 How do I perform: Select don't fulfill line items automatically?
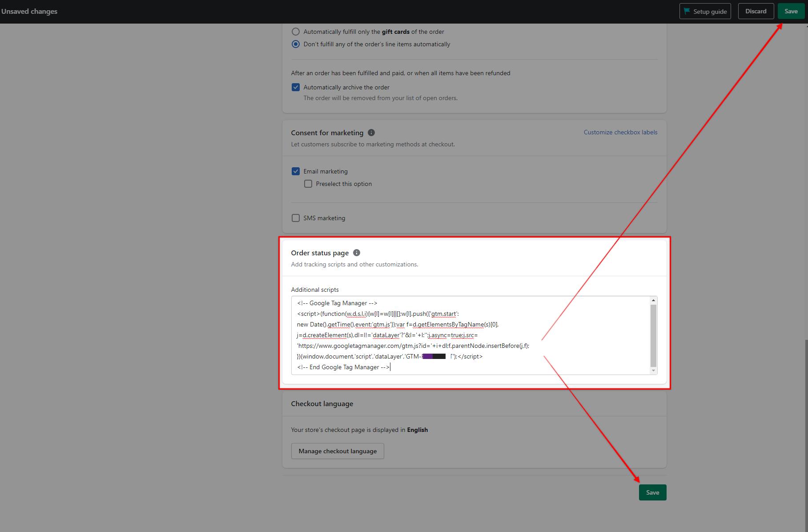pyautogui.click(x=296, y=44)
